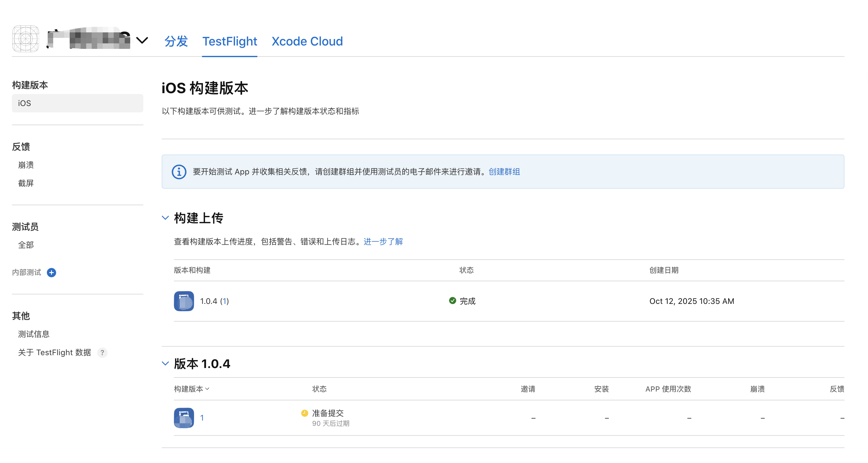868x463 pixels.
Task: Click the app placeholder icon at top left
Action: click(x=26, y=39)
